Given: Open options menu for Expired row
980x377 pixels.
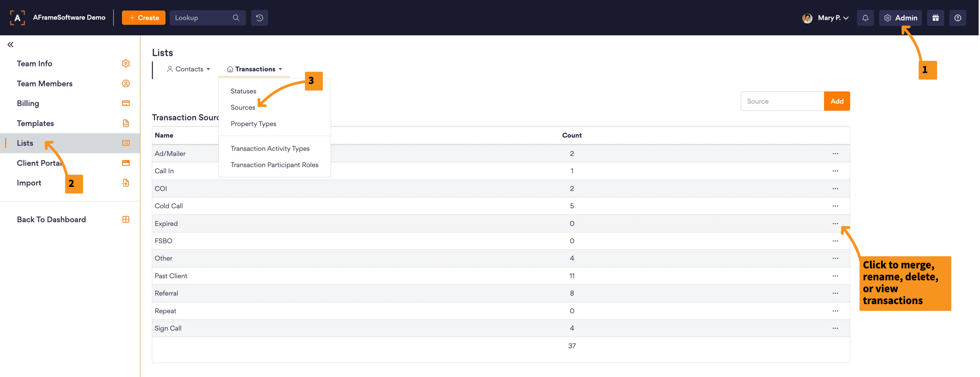Looking at the screenshot, I should click(x=835, y=223).
